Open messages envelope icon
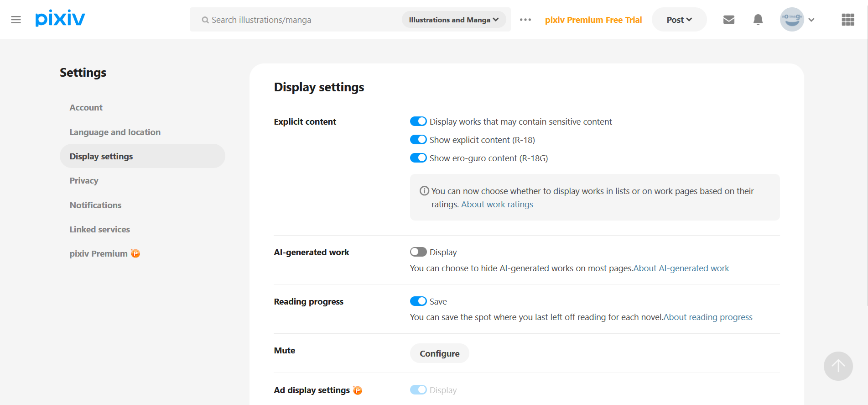This screenshot has width=868, height=405. pyautogui.click(x=729, y=20)
